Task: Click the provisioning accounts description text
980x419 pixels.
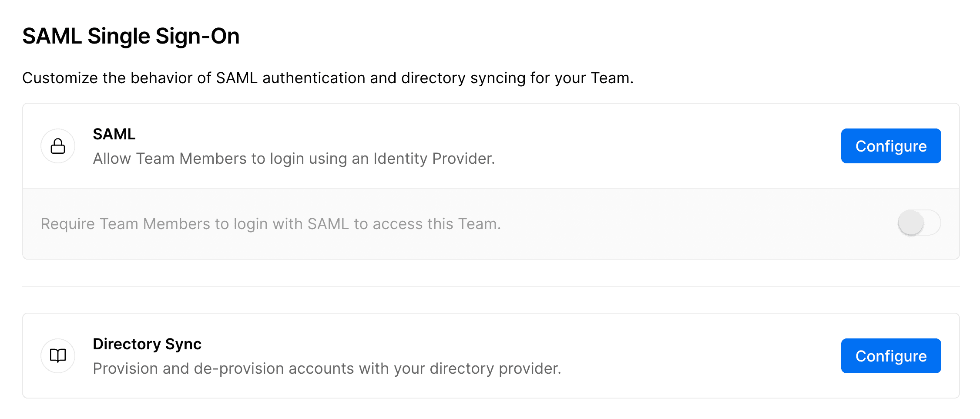Action: [327, 368]
